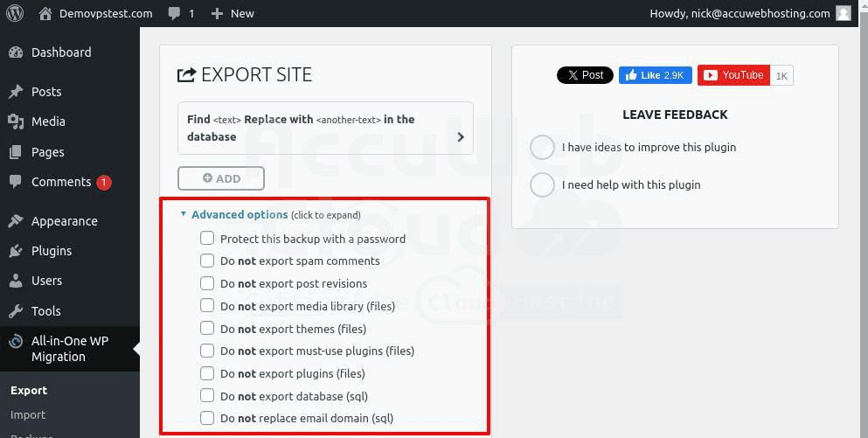Open the comments bubble icon in admin bar
The width and height of the screenshot is (868, 438).
click(173, 13)
